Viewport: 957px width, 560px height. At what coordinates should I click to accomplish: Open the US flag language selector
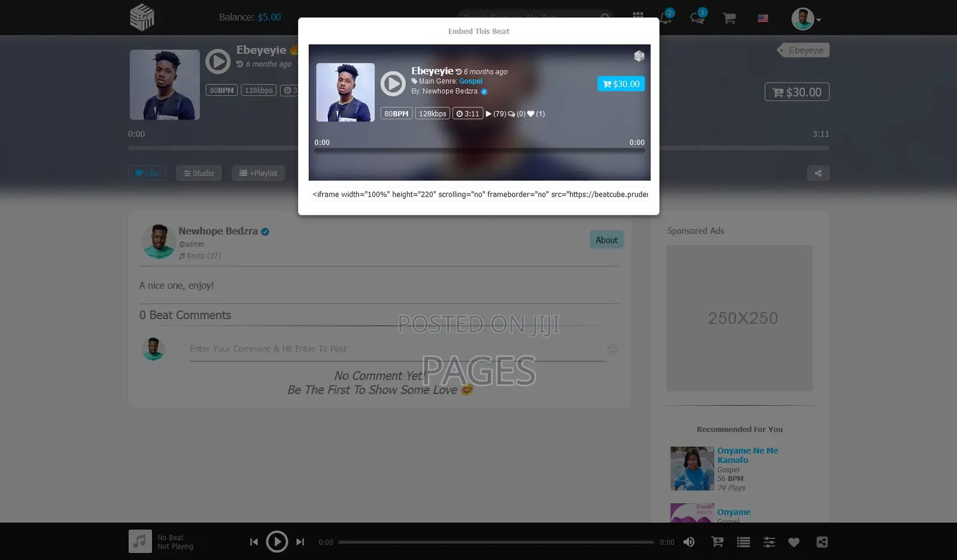pos(762,19)
